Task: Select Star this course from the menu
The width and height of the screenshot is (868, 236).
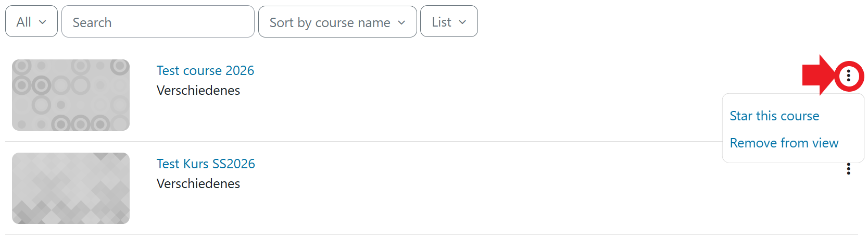Action: point(774,116)
